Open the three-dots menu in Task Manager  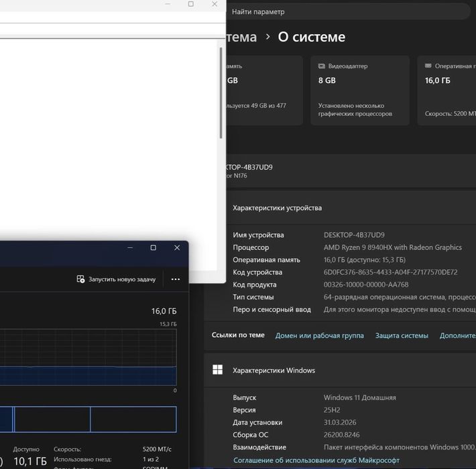tap(176, 279)
